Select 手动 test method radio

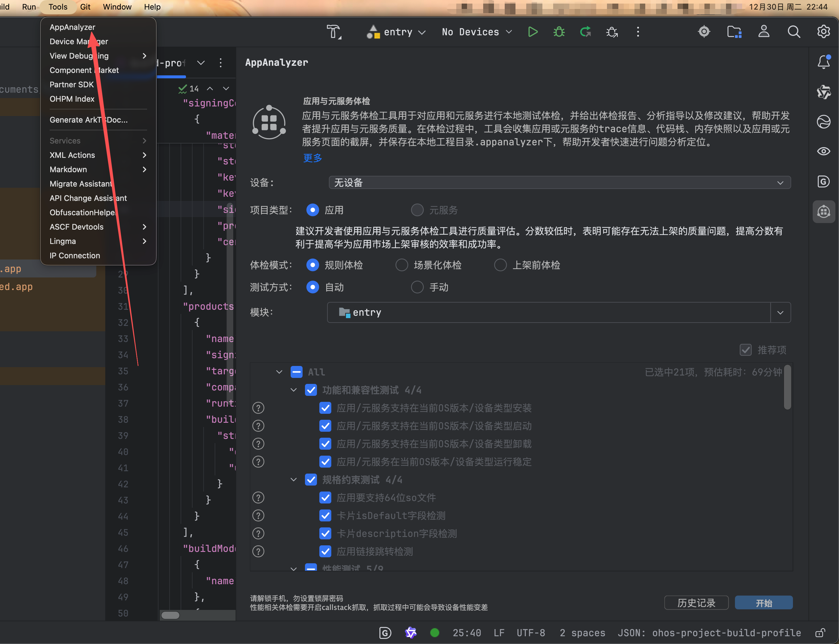(417, 287)
